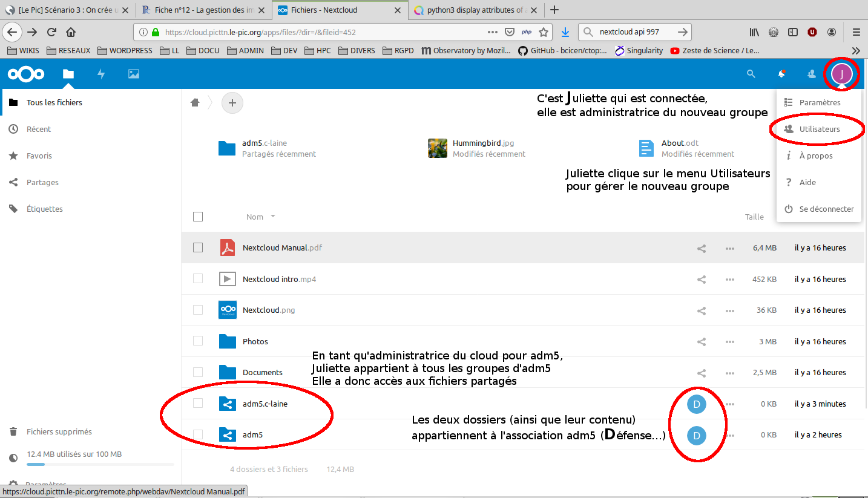
Task: Select the adm5.c-laine folder checkbox
Action: click(x=198, y=403)
